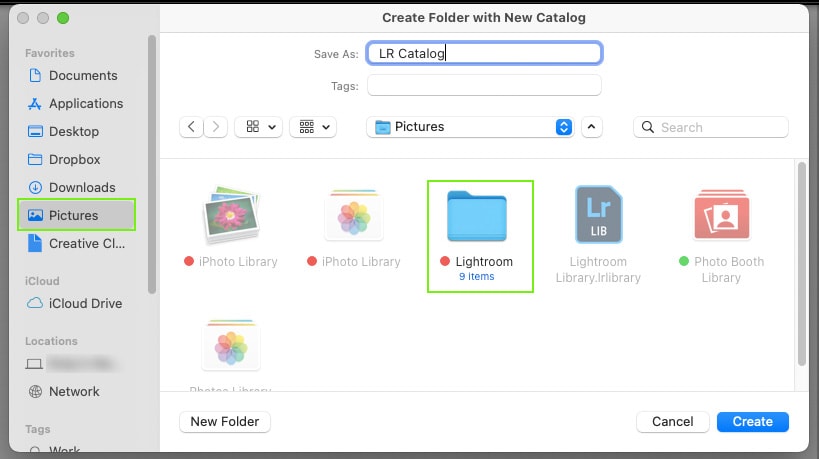
Task: Choose Pictures in the sidebar
Action: (x=77, y=215)
